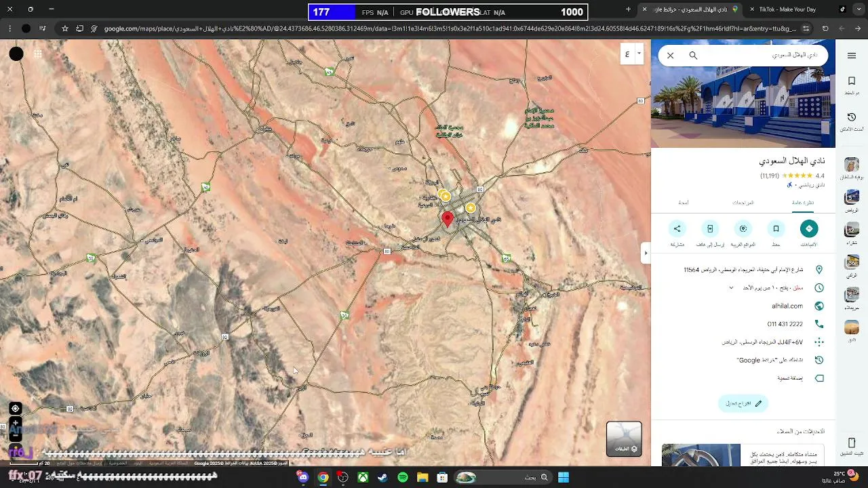Click the search magnifier icon

pyautogui.click(x=693, y=56)
